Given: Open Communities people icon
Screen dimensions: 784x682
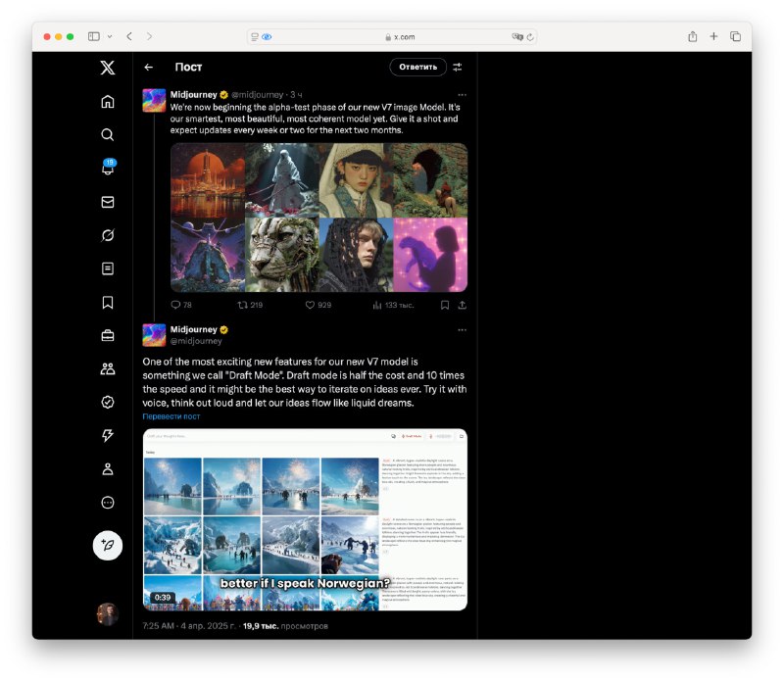Looking at the screenshot, I should click(x=108, y=369).
